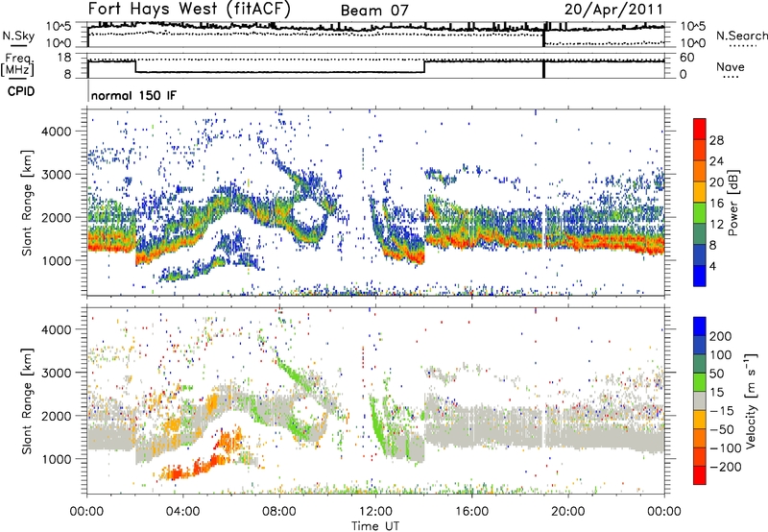Click the frequency step-up at 14:00 in Freq panel
The image size is (768, 532).
pyautogui.click(x=424, y=66)
